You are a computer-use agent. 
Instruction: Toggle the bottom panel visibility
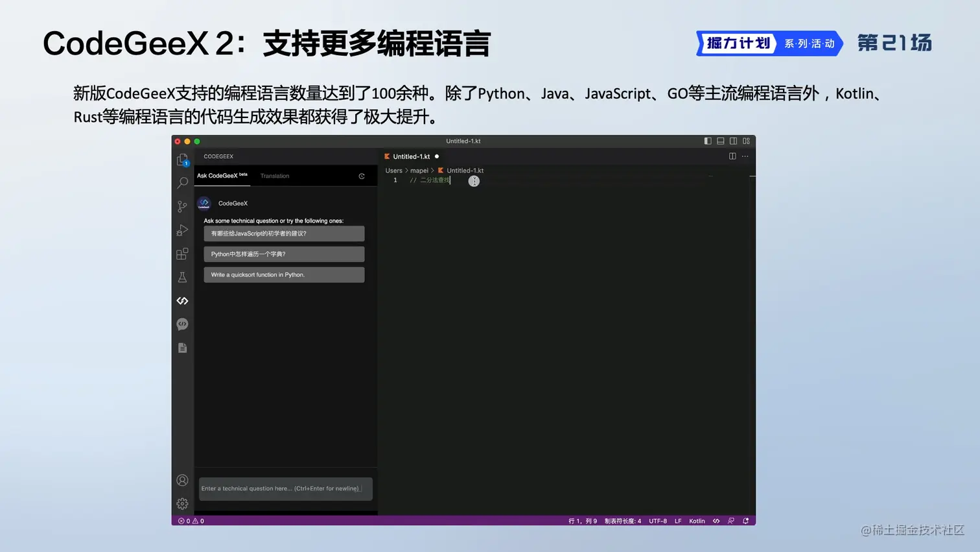tap(720, 141)
